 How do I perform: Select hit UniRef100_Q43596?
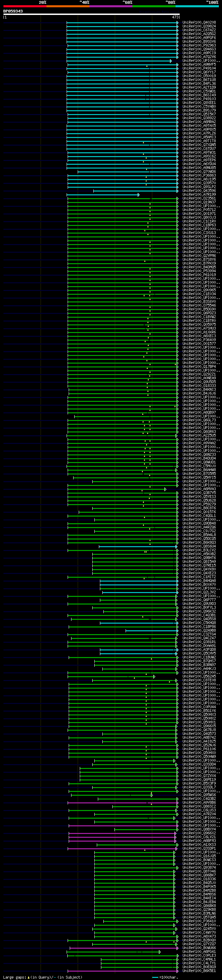coord(199,191)
